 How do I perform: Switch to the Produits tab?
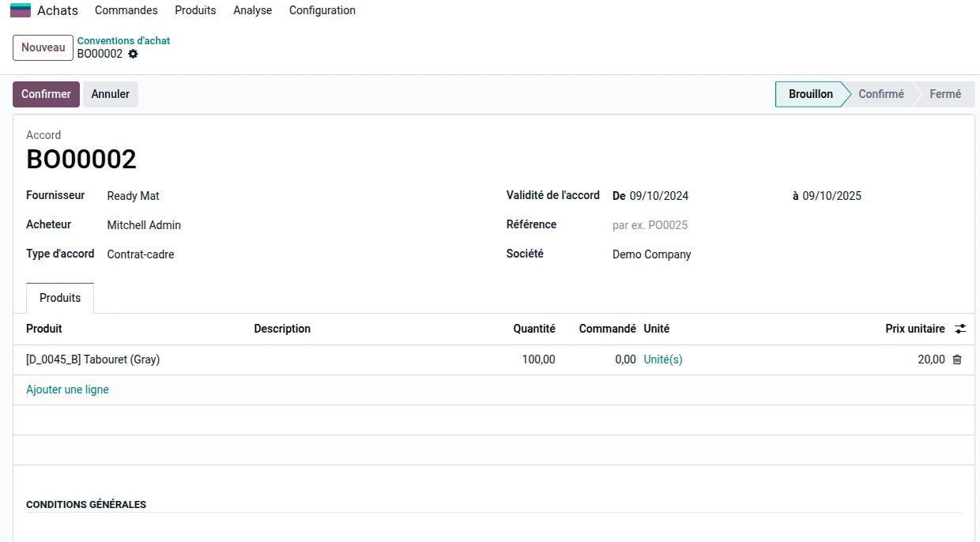click(60, 298)
